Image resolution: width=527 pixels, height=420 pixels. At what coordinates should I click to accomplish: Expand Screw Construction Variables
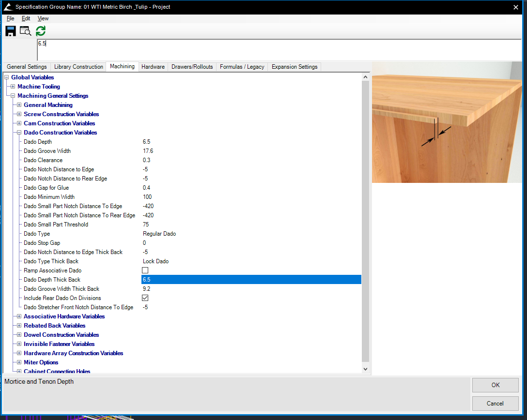coord(19,114)
